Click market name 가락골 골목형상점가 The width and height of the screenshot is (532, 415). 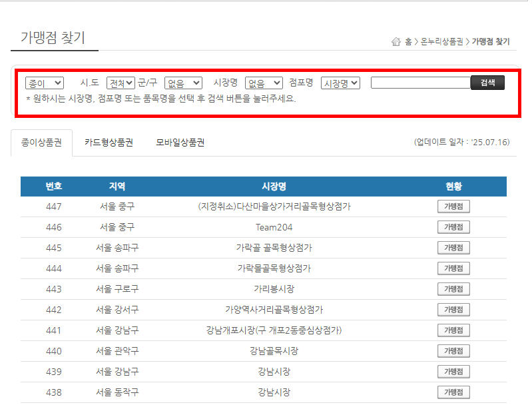point(274,248)
